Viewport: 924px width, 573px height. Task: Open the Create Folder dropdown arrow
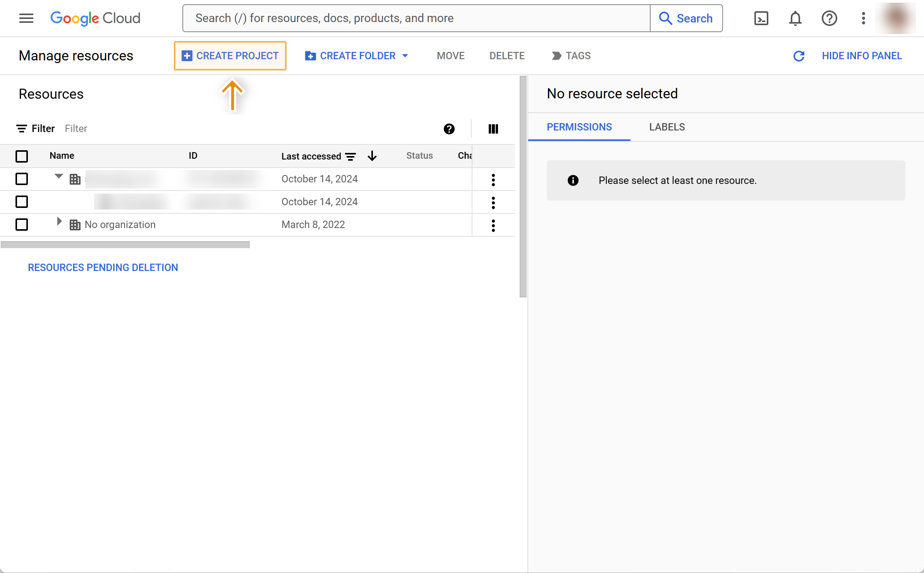pyautogui.click(x=405, y=56)
